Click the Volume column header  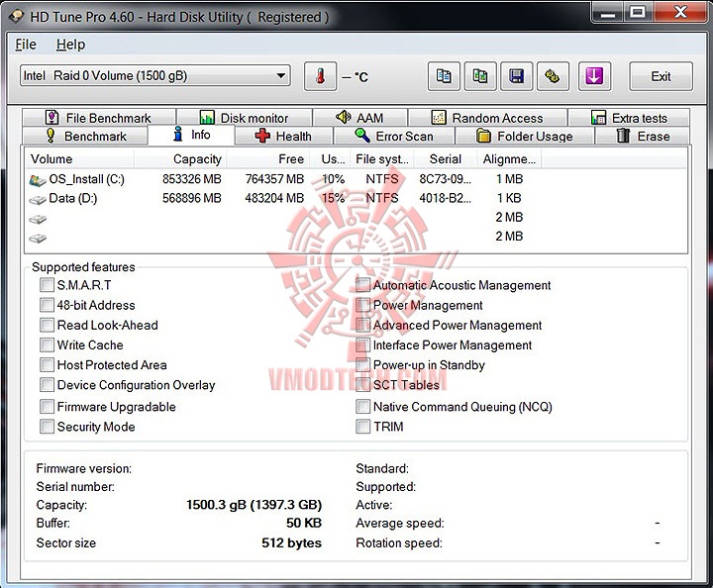(79, 159)
